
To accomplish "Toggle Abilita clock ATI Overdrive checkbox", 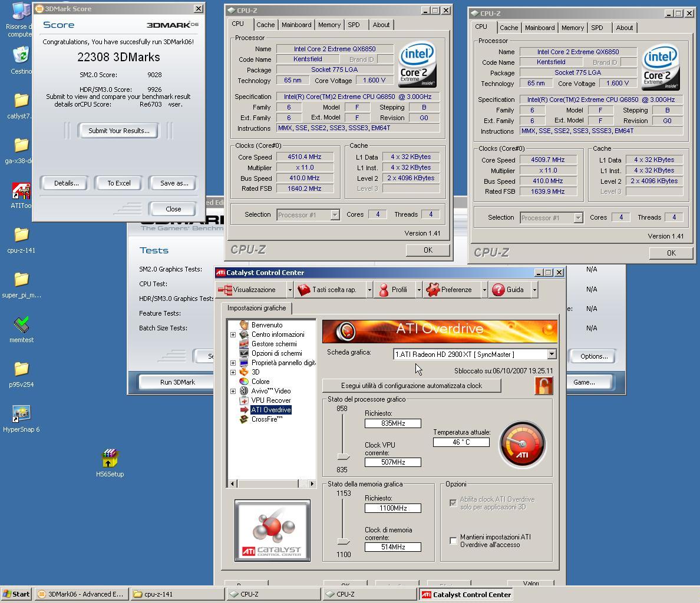I will [453, 503].
